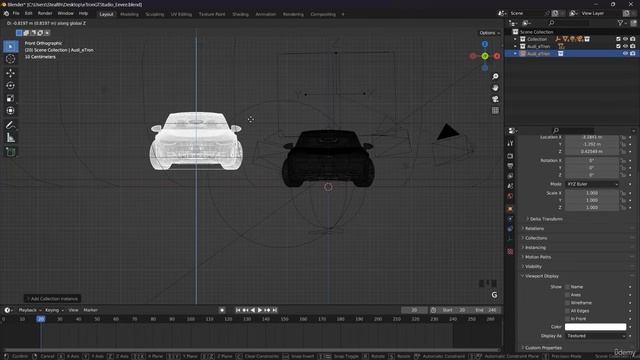The image size is (640, 360).
Task: Collapse the Viewport Display panel
Action: 541,276
